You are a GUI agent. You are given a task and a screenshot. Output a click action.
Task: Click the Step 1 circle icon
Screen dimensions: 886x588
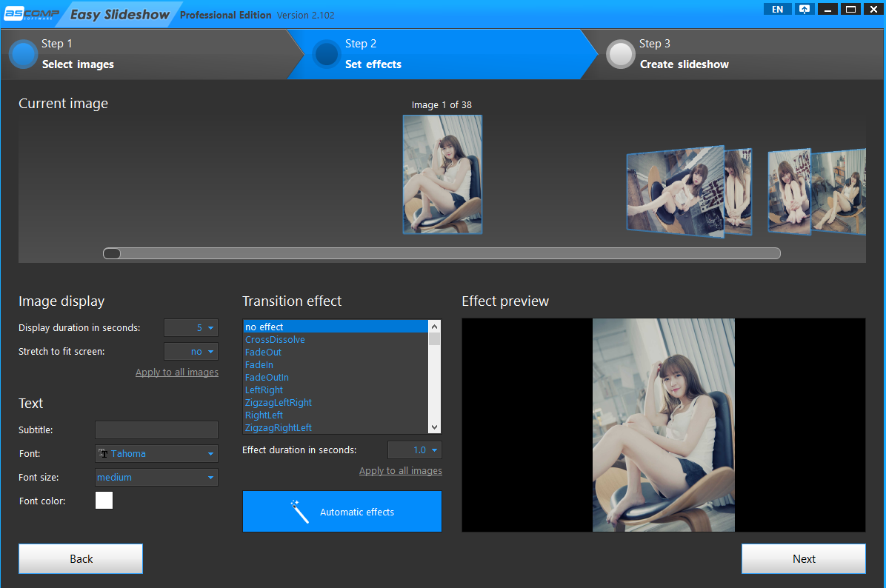click(x=23, y=54)
